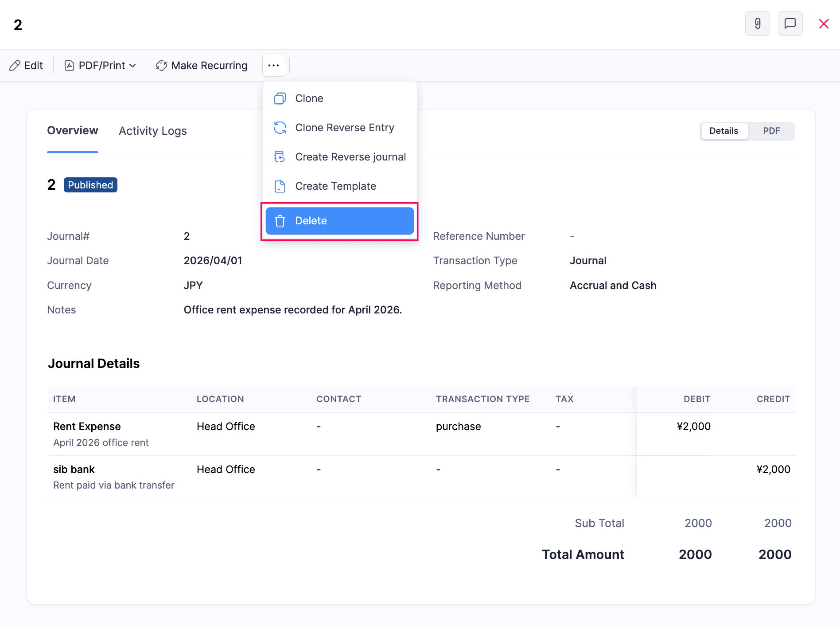Click the pencil Edit icon
The image size is (840, 626).
15,66
